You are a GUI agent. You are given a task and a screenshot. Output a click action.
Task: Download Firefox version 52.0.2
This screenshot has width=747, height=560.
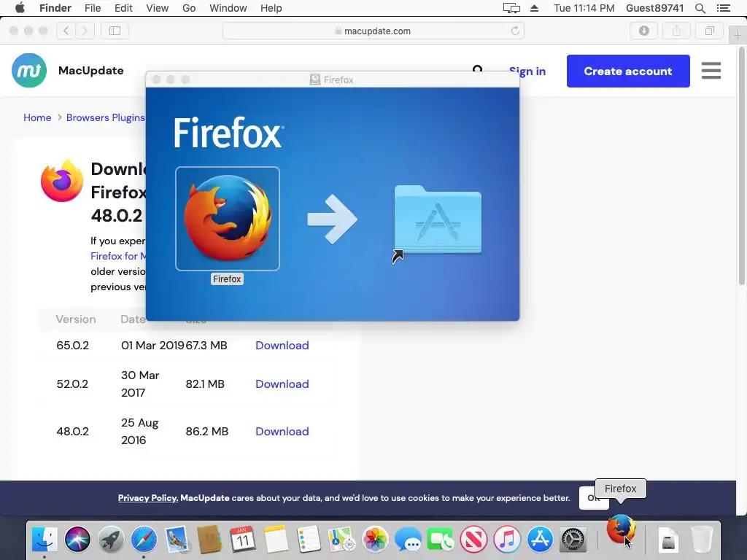coord(282,384)
